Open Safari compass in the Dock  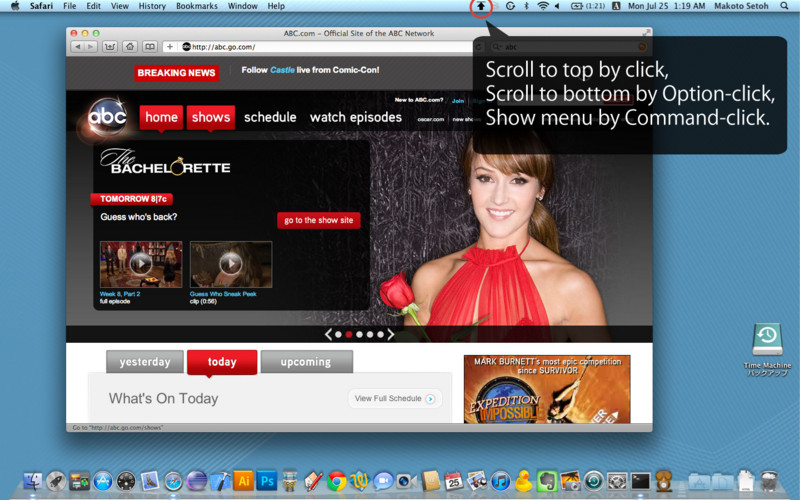[173, 481]
